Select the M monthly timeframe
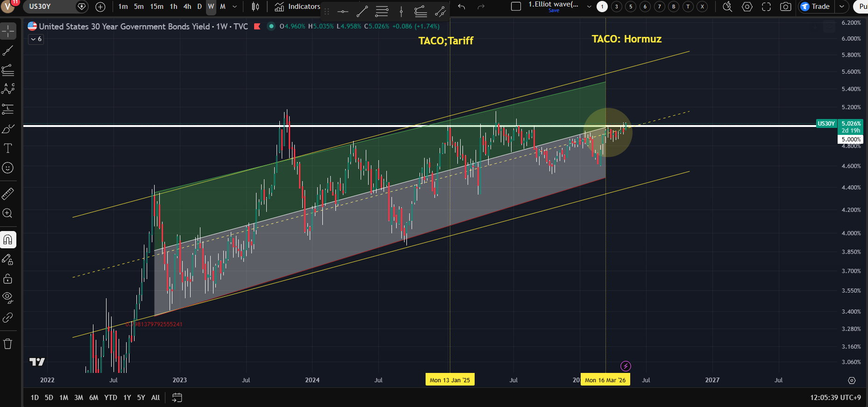 click(223, 7)
